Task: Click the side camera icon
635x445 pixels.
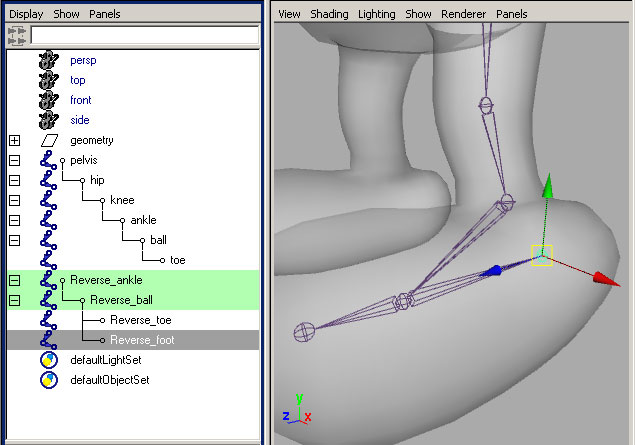Action: point(47,120)
